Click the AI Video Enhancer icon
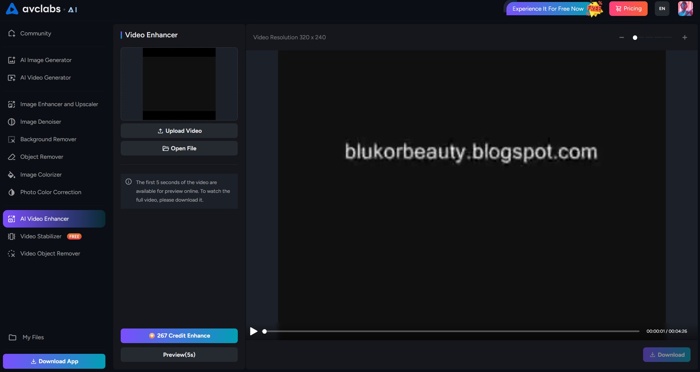700x372 pixels. coord(12,219)
